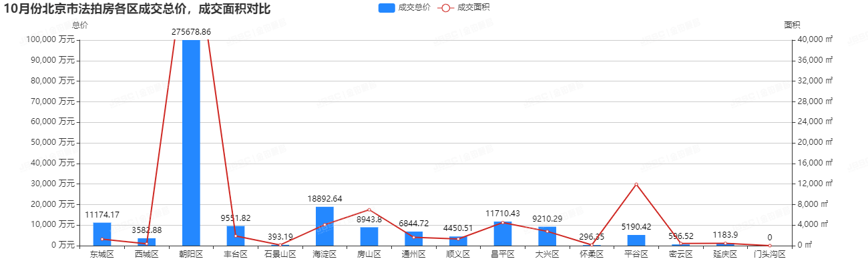Select the 昌平区 blue bar
868x267 pixels.
(503, 234)
